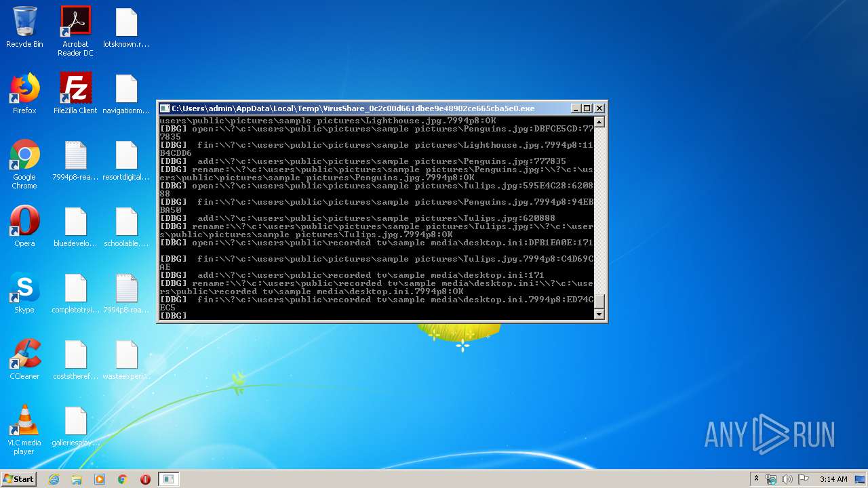
Task: Open Firefox desktop shortcut
Action: pos(24,94)
